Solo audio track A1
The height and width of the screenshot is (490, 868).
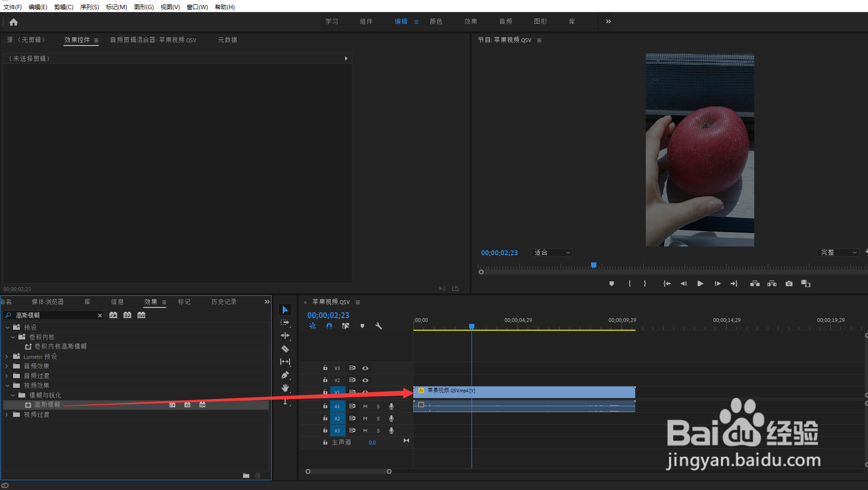[378, 406]
